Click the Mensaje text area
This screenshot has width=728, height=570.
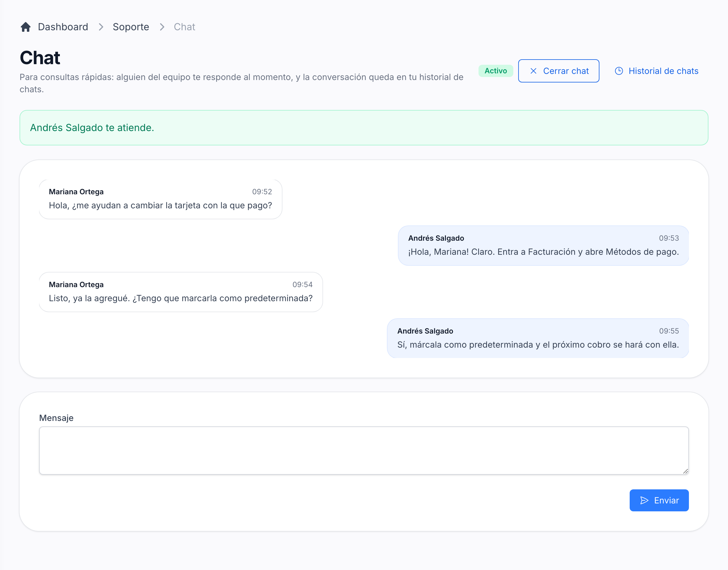click(364, 450)
